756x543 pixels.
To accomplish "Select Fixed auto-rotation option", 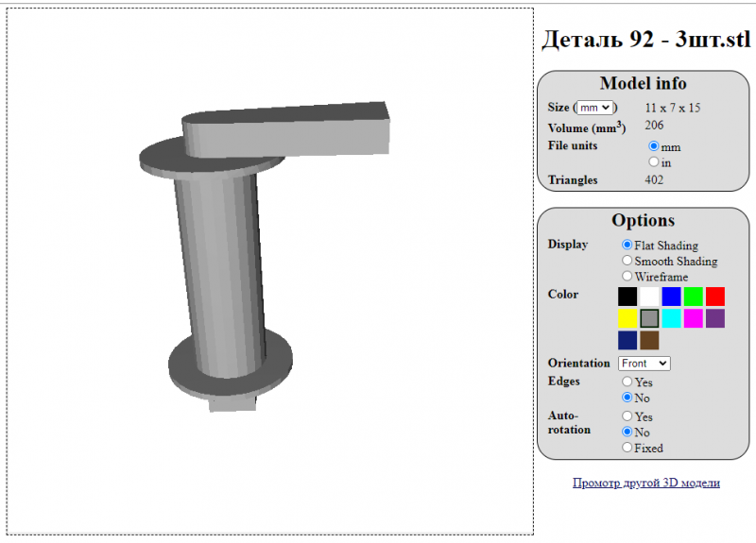I will 627,448.
